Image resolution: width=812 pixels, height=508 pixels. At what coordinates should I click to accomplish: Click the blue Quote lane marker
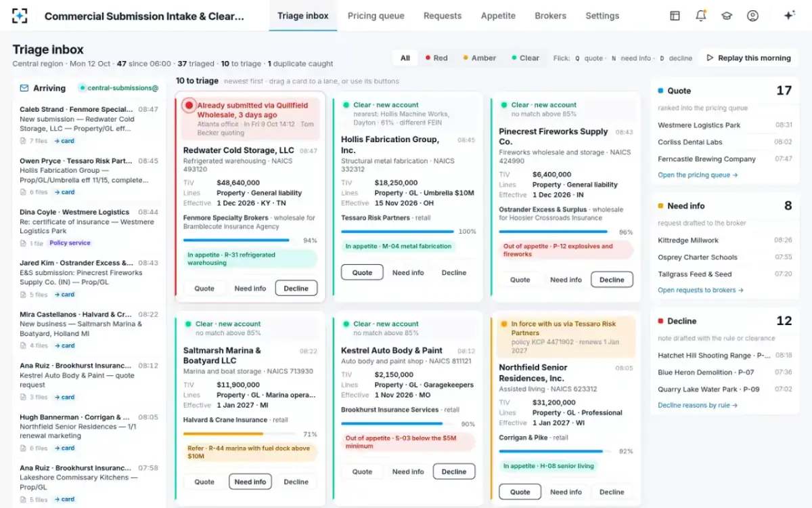tap(660, 91)
